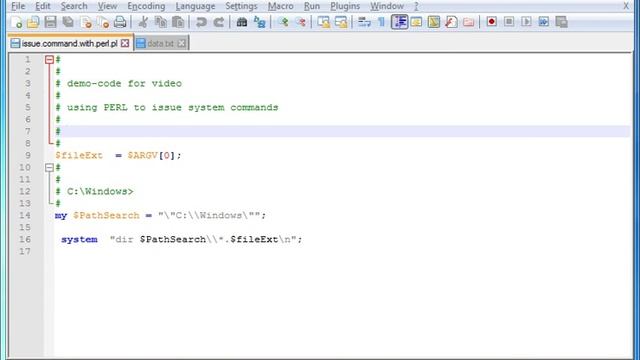Close the issue.command.with.perl.pl tab
The height and width of the screenshot is (360, 640).
[x=125, y=43]
